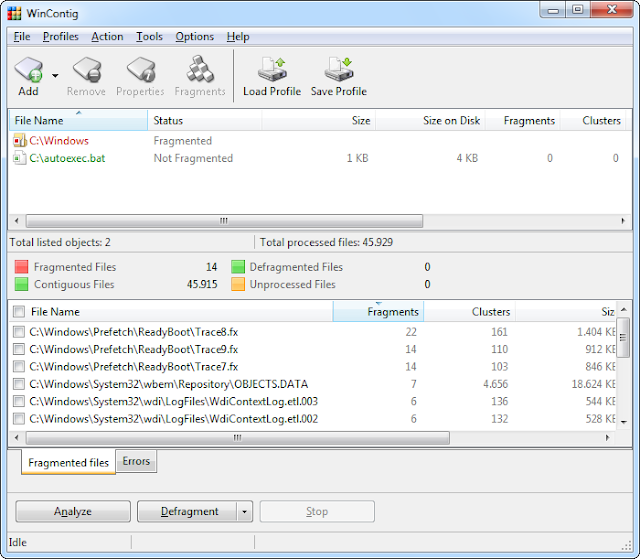This screenshot has height=559, width=640.
Task: Sort top list by File Name column
Action: click(78, 120)
